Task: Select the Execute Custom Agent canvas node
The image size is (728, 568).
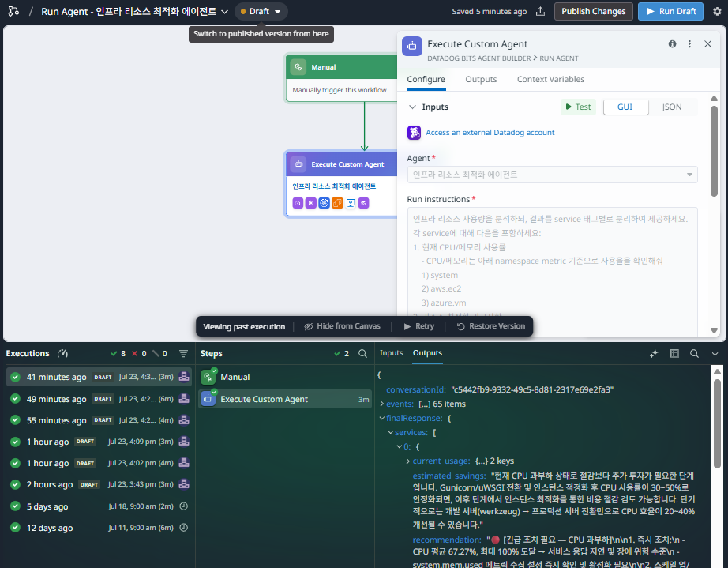Action: coord(341,184)
